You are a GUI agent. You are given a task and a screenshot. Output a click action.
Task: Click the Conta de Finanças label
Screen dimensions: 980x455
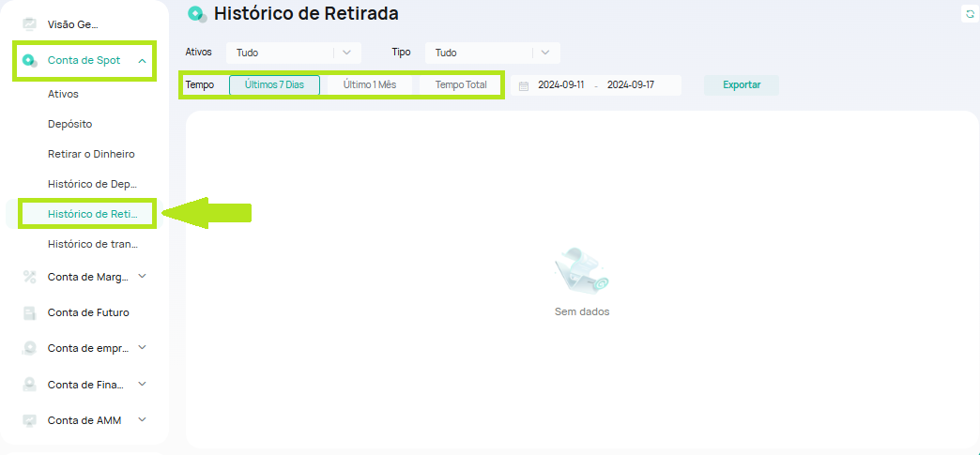(x=85, y=385)
